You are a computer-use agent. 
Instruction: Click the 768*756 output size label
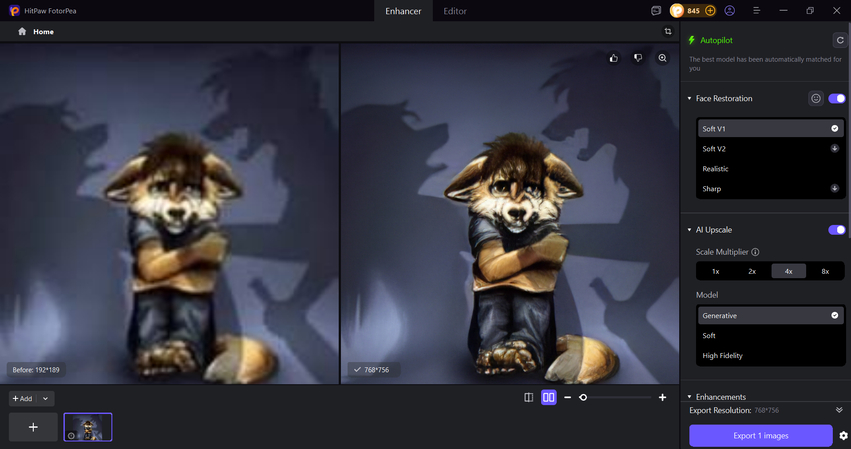click(376, 370)
